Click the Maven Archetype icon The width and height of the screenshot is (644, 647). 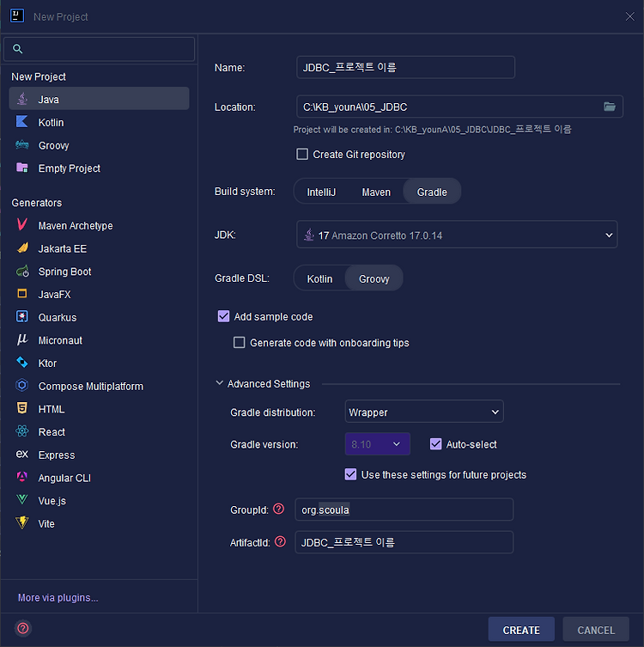tap(22, 225)
